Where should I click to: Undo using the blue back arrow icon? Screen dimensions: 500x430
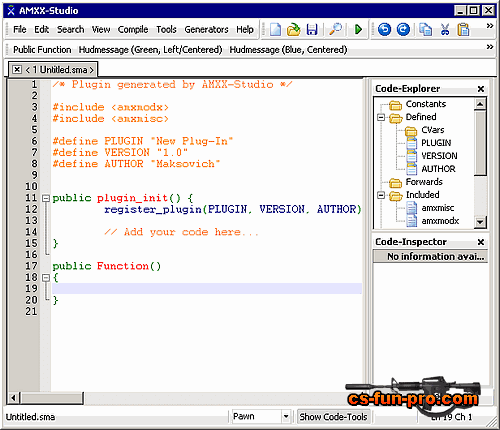tap(384, 30)
